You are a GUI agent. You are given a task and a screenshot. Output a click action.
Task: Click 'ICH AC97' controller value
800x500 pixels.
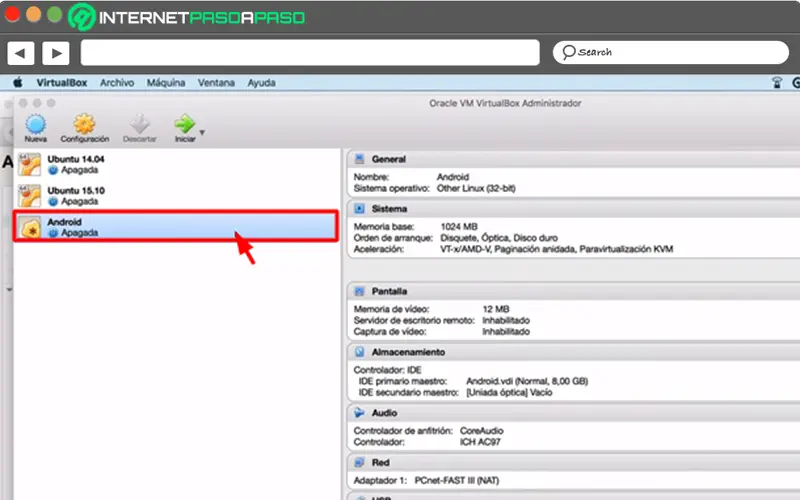480,442
